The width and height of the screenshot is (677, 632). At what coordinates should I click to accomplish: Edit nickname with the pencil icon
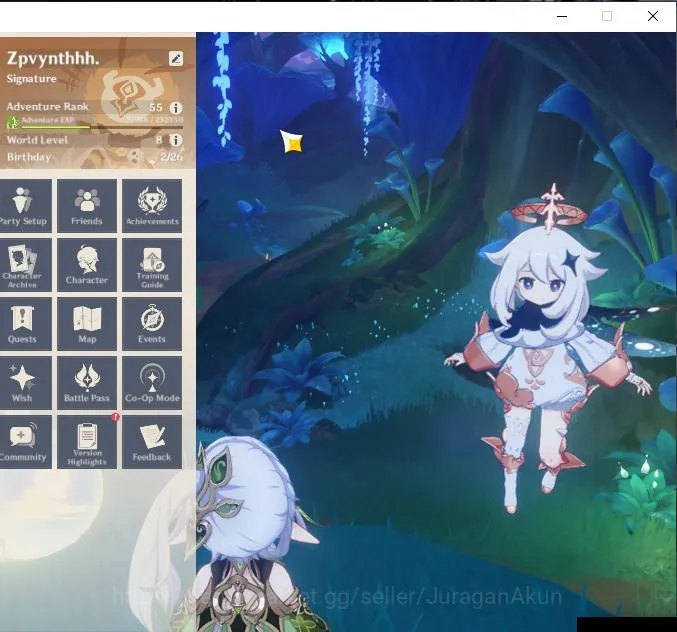click(x=176, y=58)
